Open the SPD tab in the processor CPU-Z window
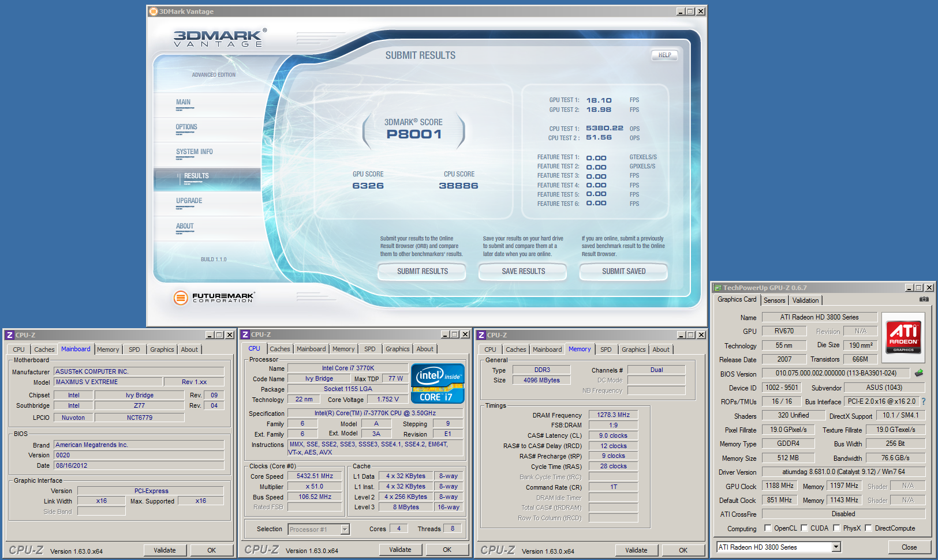This screenshot has height=560, width=938. tap(370, 349)
